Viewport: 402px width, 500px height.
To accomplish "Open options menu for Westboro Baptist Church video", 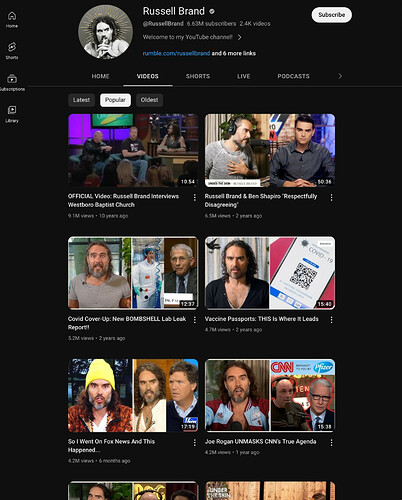I will click(195, 197).
